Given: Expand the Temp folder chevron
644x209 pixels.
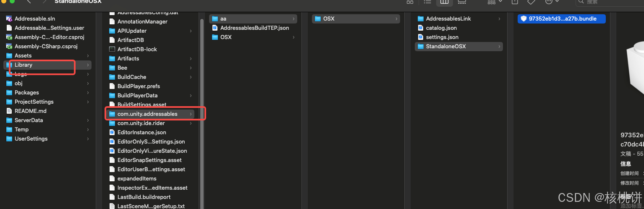Looking at the screenshot, I should [88, 129].
